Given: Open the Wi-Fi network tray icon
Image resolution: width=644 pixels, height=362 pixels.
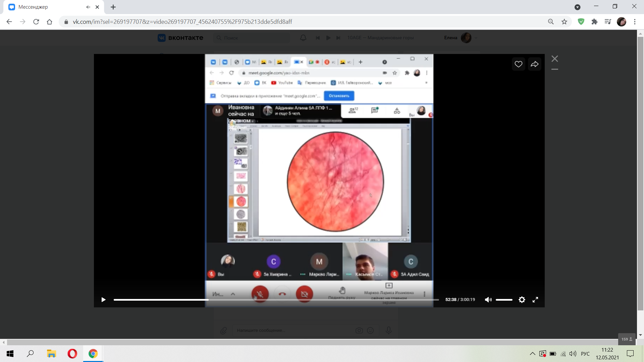Looking at the screenshot, I should (x=563, y=354).
